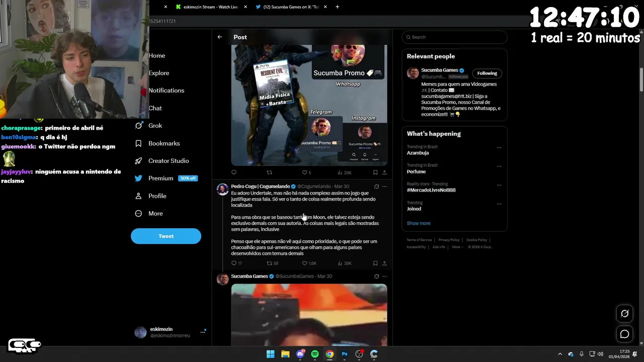Repost the Sucumba Promo image post
Viewport: 644px width, 362px height.
click(x=269, y=172)
